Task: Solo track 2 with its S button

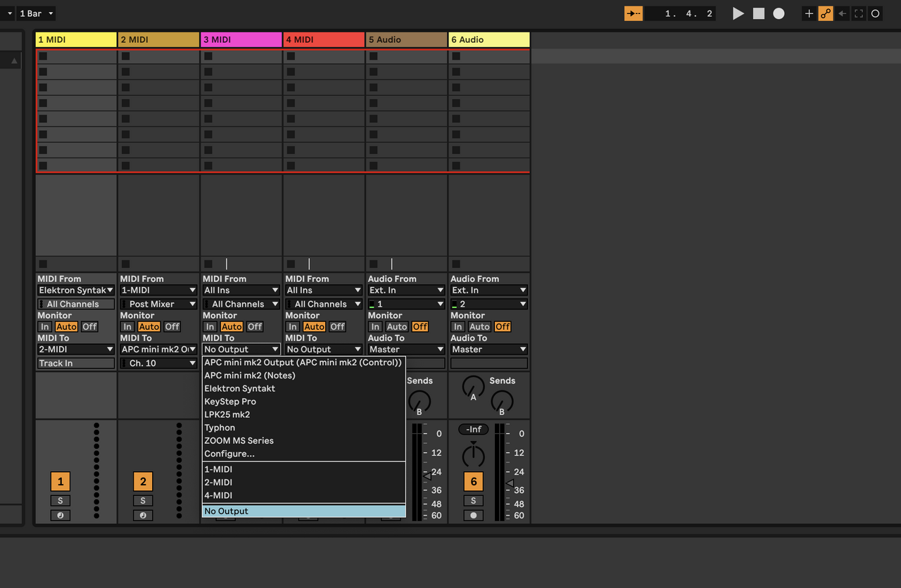Action: pyautogui.click(x=143, y=501)
